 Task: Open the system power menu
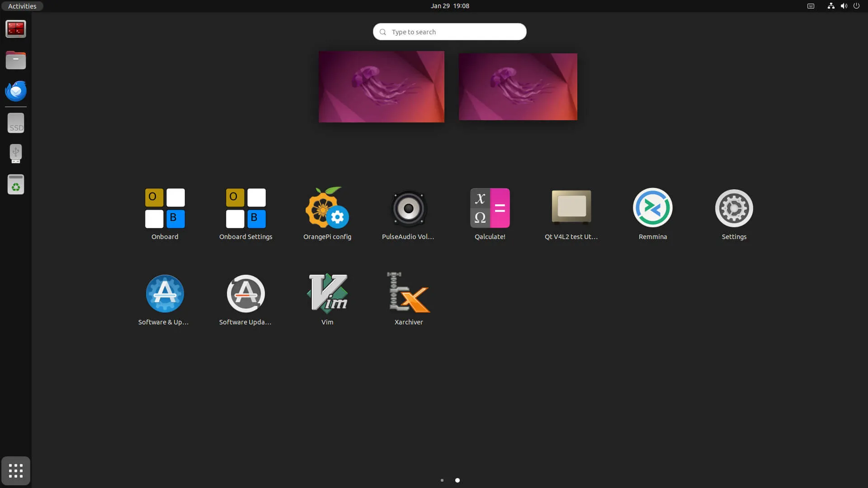pos(856,6)
